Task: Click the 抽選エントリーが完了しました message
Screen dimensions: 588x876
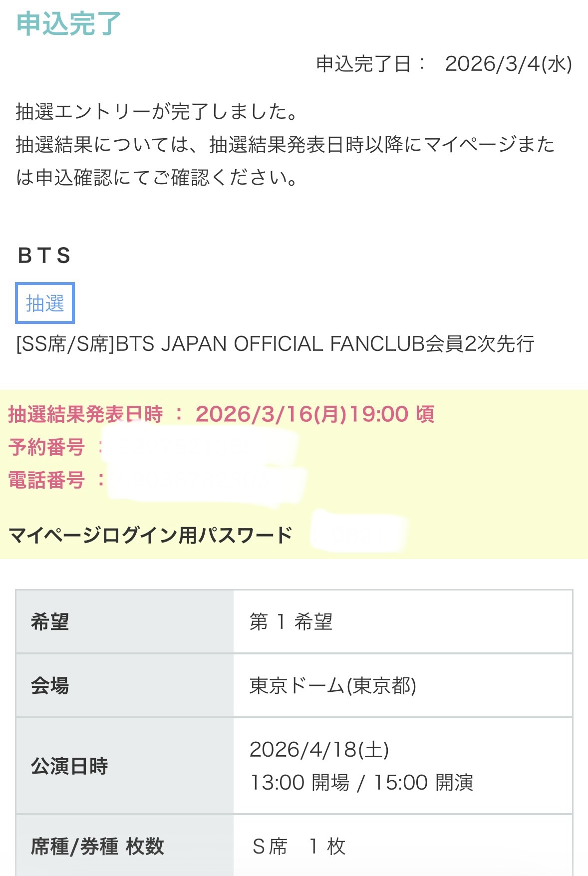Action: tap(157, 112)
